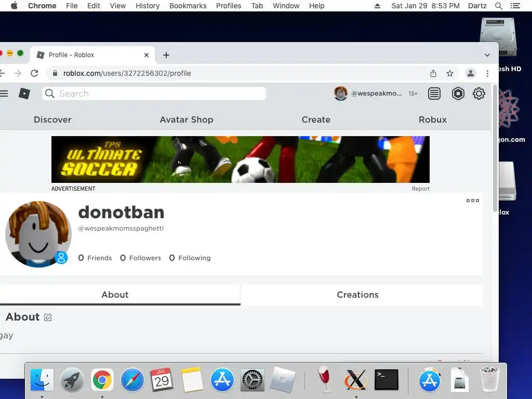Screen dimensions: 532x399
Task: Open the profile three-dots options menu
Action: pos(473,201)
